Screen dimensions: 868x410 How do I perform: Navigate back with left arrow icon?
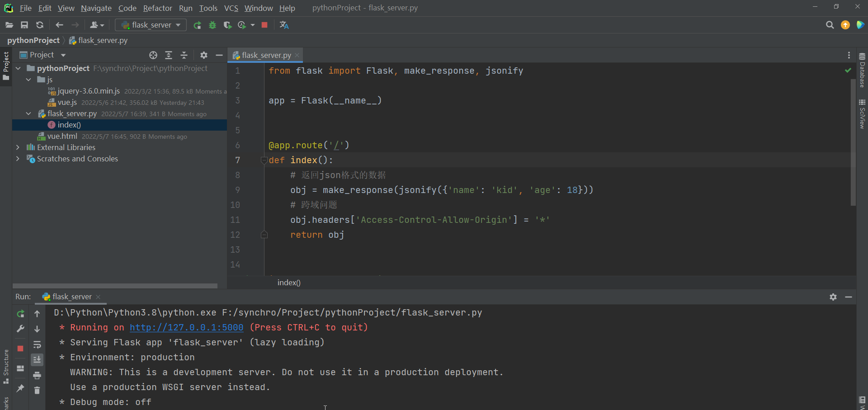pyautogui.click(x=59, y=25)
